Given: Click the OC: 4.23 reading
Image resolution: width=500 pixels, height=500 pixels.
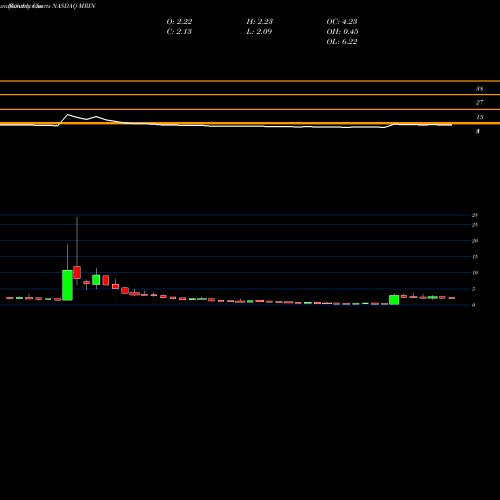Looking at the screenshot, I should coord(342,22).
